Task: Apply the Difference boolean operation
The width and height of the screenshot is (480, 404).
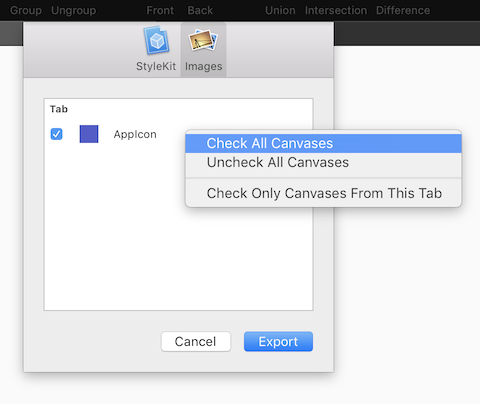Action: 403,10
